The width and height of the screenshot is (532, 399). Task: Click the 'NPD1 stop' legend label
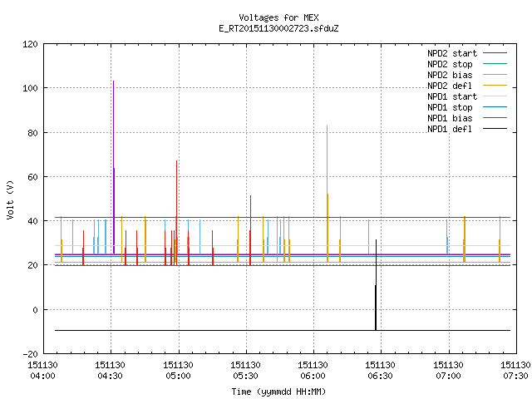[x=450, y=107]
